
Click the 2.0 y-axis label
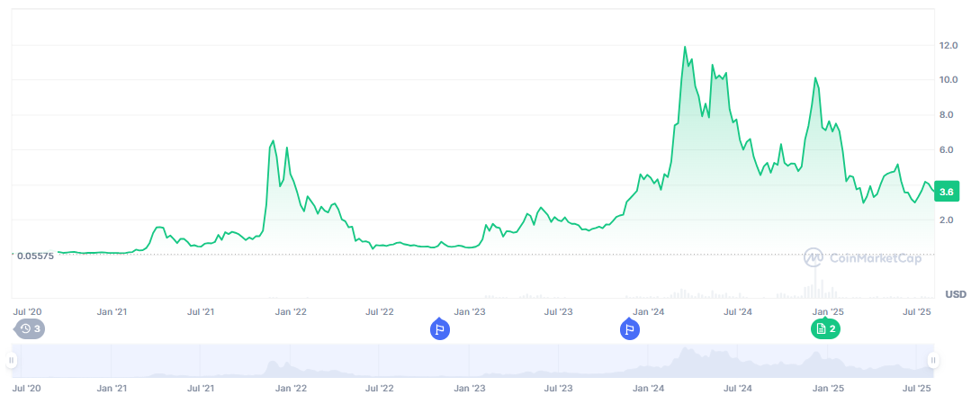tap(945, 220)
